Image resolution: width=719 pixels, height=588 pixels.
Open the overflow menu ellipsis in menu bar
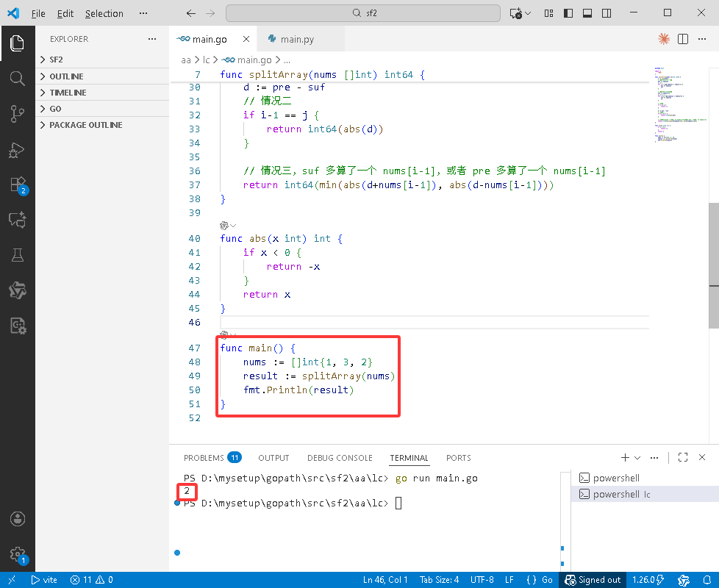[143, 13]
